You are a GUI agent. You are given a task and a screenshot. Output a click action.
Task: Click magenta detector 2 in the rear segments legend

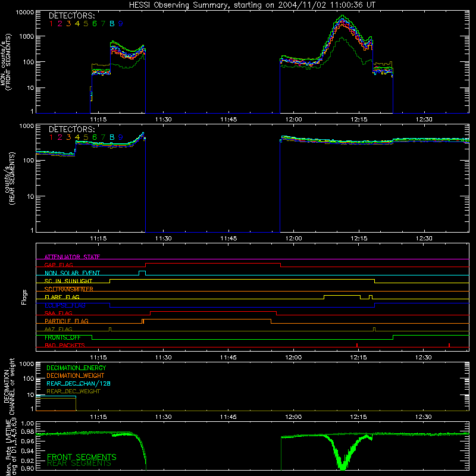pos(60,137)
